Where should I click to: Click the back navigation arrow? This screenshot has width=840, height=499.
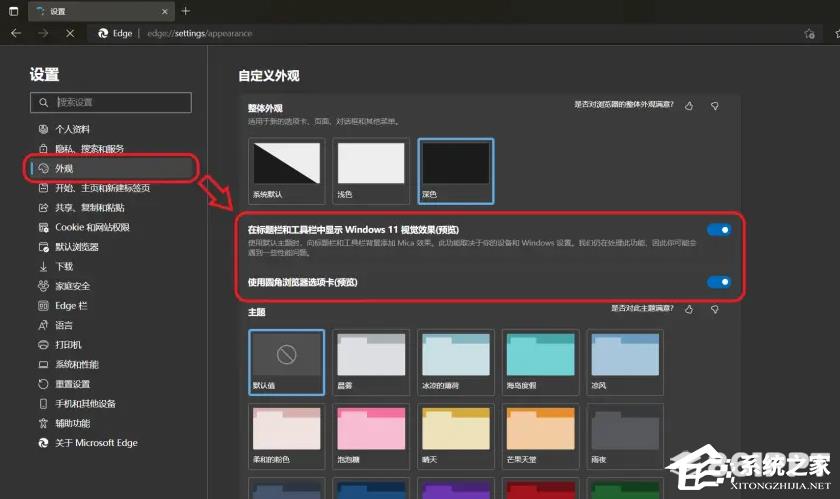pos(16,33)
